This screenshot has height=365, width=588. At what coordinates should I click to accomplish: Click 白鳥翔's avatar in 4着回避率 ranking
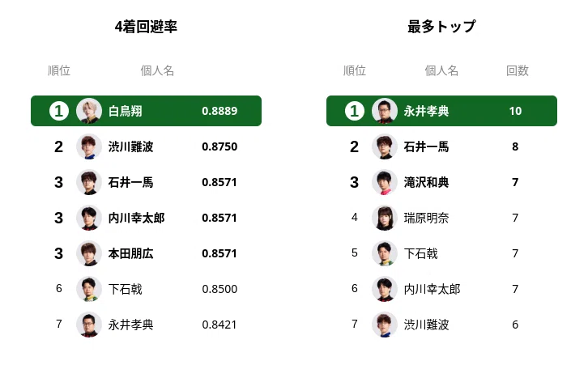point(89,111)
